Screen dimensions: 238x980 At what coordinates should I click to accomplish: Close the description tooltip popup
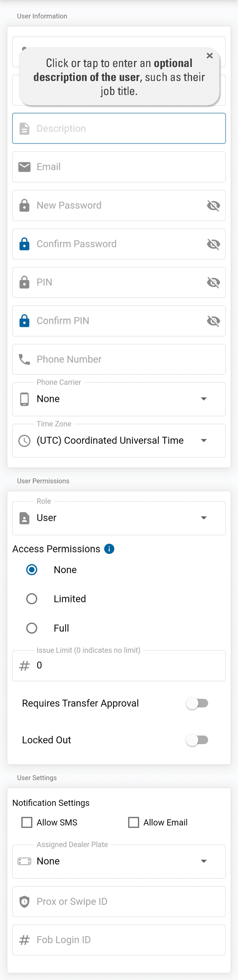point(209,56)
